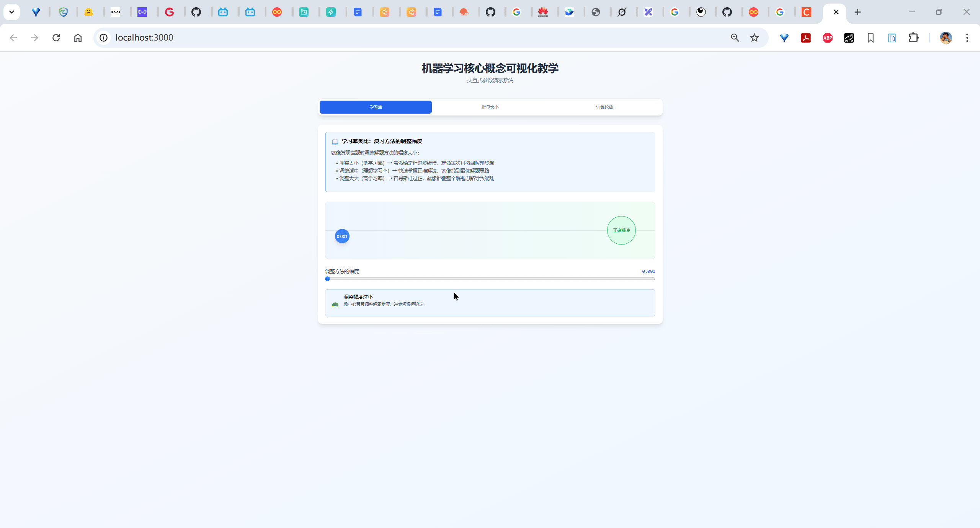Click the home page icon
Screen dimensions: 980x528
(78, 37)
